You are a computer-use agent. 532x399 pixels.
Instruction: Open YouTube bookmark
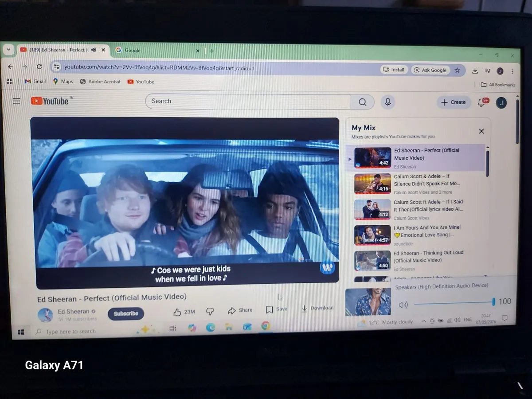141,82
